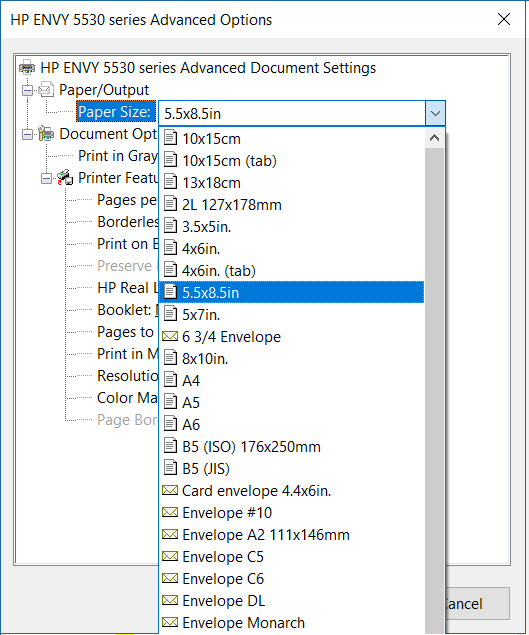Click the envelope icon beside Envelope DL
Screen dimensions: 529x635
[170, 600]
